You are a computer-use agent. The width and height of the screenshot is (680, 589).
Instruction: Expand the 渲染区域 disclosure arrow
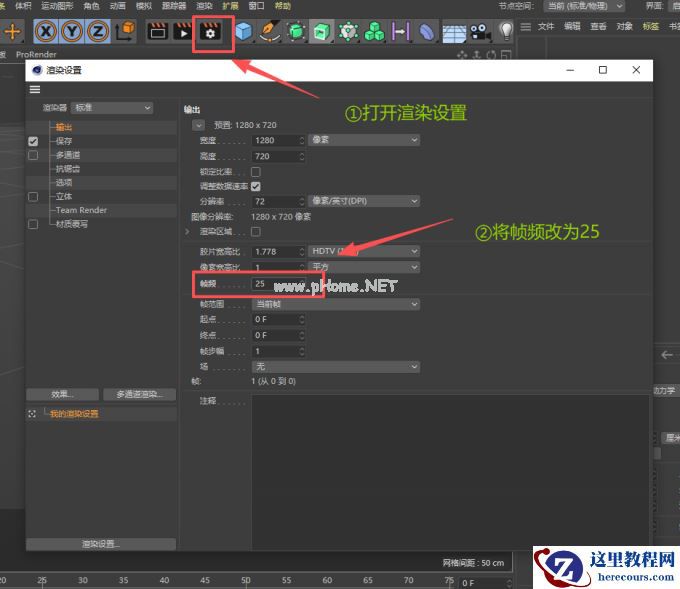click(x=187, y=232)
